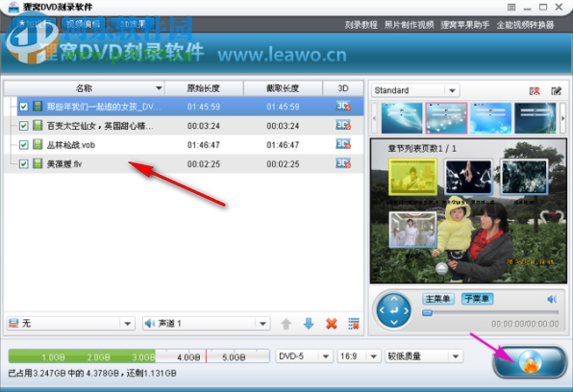Screen dimensions: 573x392
Task: Select the 丛林枪战.vob file name
Action: click(71, 145)
